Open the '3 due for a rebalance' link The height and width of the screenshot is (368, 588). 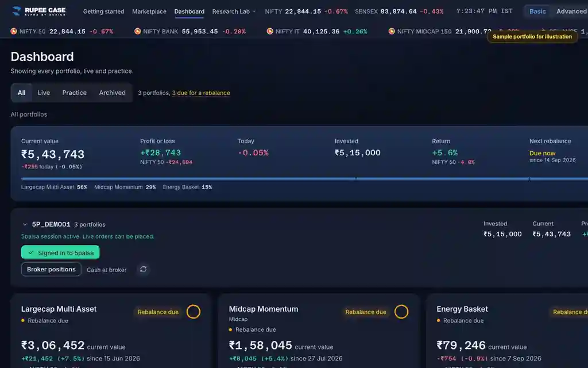(201, 93)
